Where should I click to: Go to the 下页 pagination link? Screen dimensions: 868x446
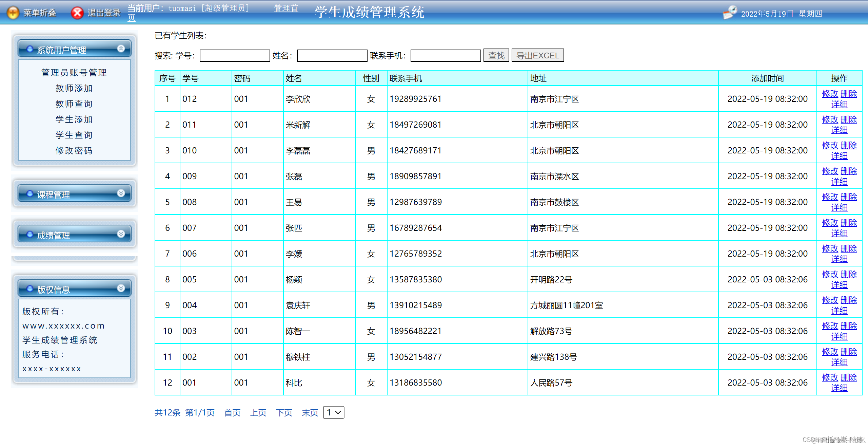(x=284, y=413)
